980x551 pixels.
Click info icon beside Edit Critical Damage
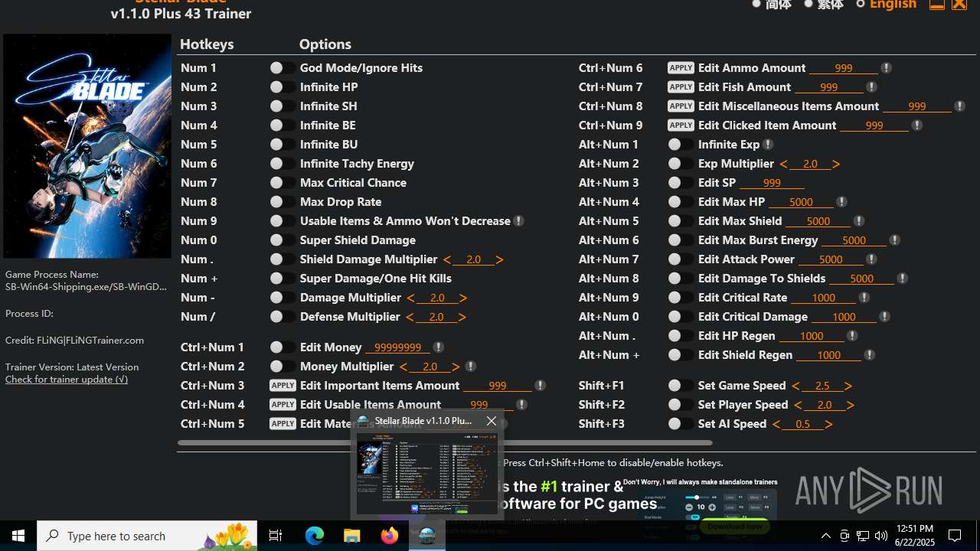[x=884, y=317]
